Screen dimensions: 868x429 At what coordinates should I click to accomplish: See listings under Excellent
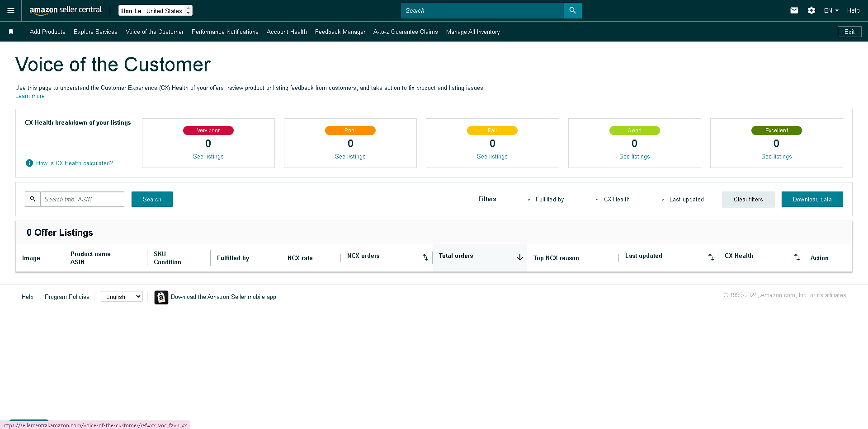[x=777, y=157]
